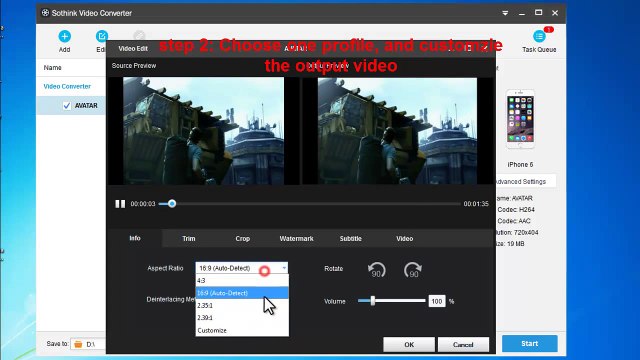Choose the 2.39:1 aspect ratio

242,318
